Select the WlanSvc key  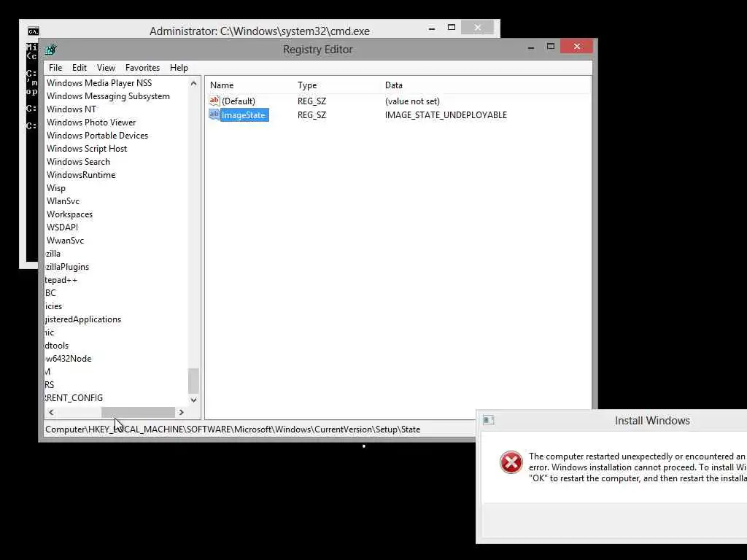[63, 201]
